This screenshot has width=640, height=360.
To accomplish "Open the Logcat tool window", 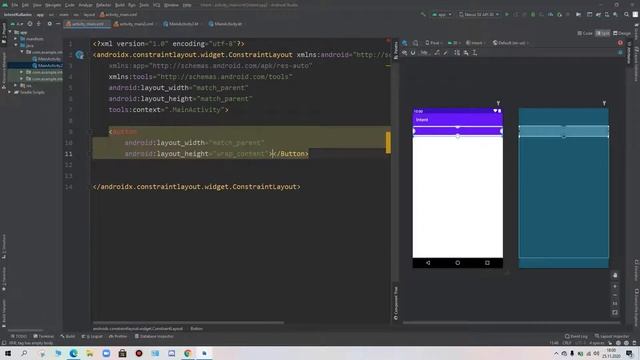I will point(92,336).
